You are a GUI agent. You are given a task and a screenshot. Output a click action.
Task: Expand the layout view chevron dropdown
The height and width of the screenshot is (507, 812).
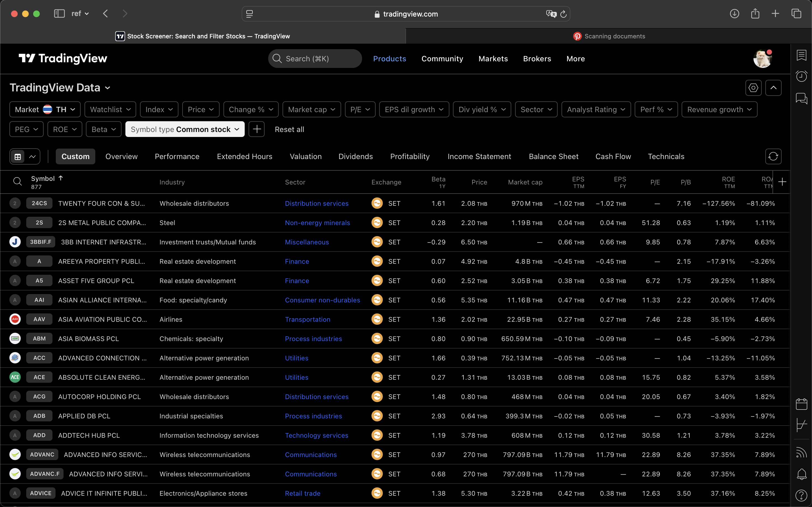tap(33, 157)
